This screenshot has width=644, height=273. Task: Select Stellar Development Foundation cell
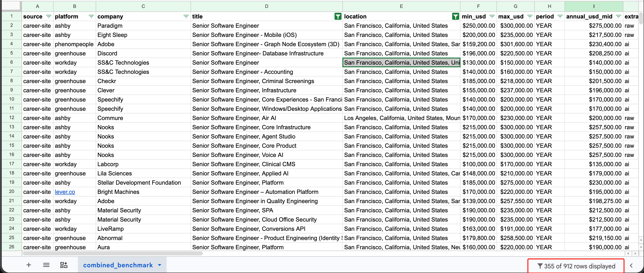pyautogui.click(x=143, y=183)
